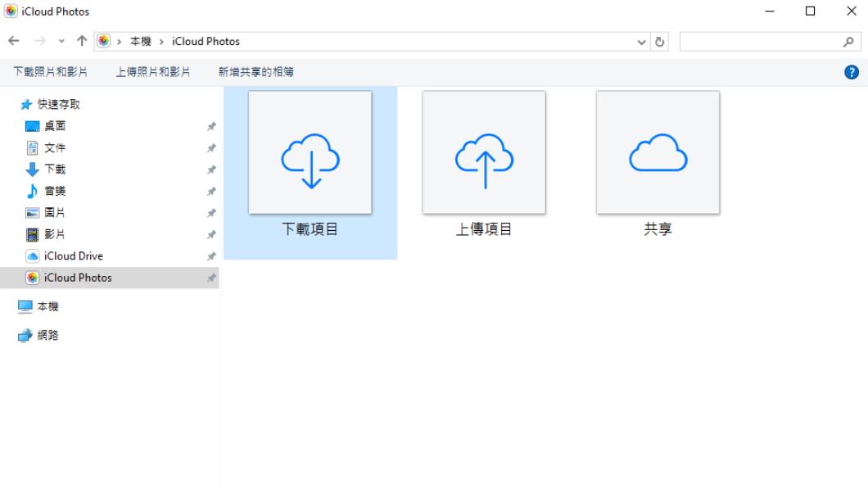868x488 pixels.
Task: Go back with the left arrow button
Action: coord(14,41)
